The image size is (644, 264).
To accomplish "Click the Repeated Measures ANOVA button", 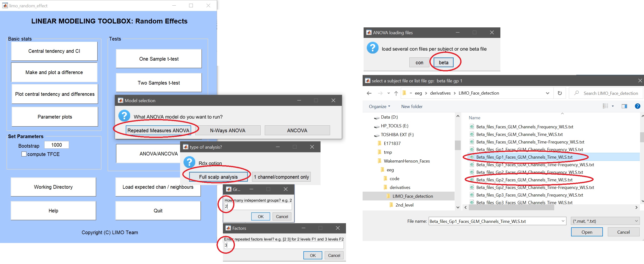I will pos(158,130).
